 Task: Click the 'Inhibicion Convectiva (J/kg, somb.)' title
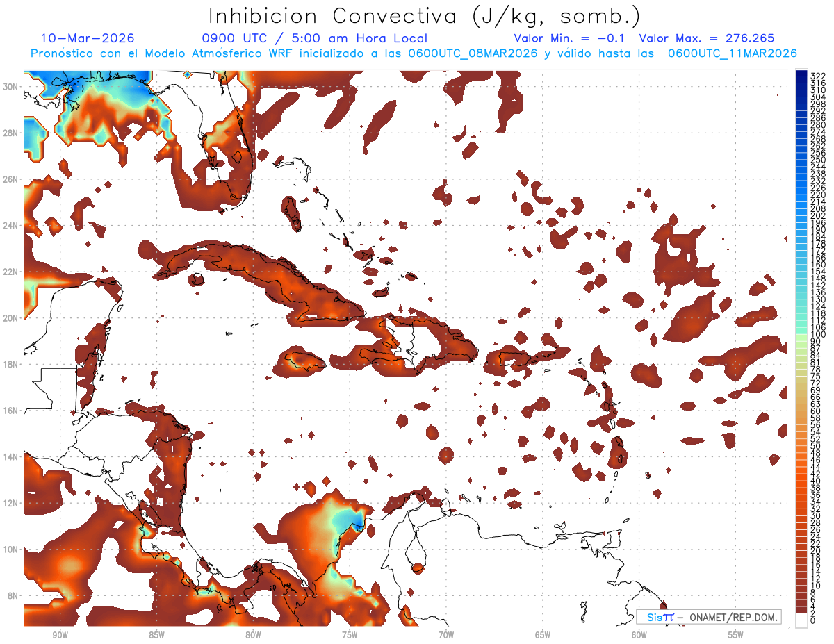coord(425,17)
